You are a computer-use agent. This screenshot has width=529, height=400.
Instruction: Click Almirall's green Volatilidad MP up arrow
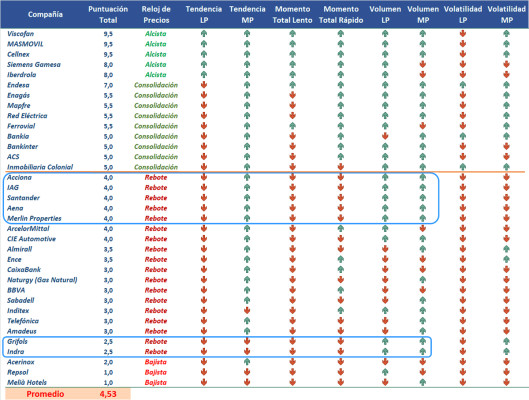506,249
